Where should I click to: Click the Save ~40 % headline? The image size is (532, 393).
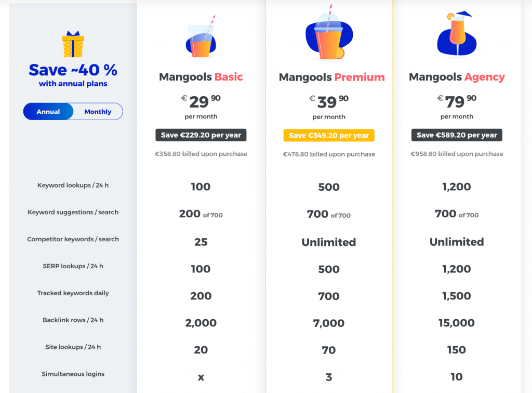click(73, 70)
